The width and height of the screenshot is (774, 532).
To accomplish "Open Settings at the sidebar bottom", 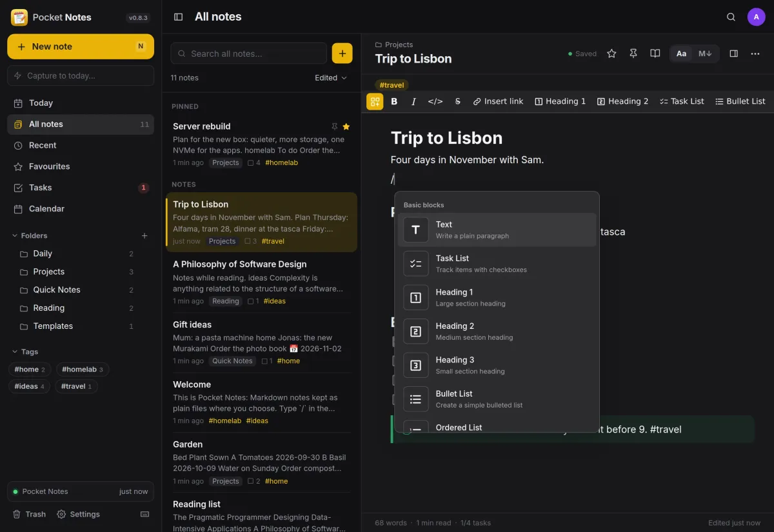I will pos(79,514).
